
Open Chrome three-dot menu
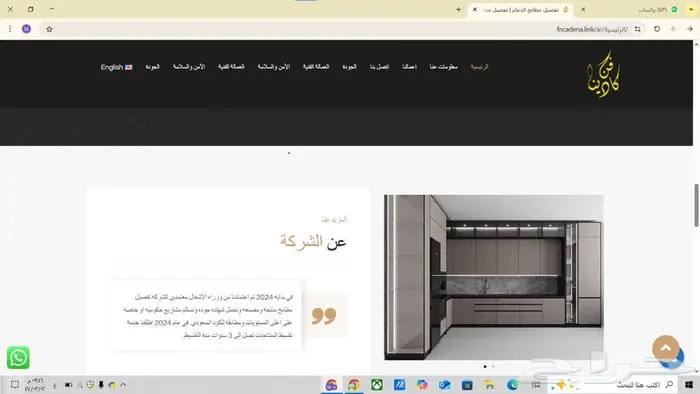point(10,29)
